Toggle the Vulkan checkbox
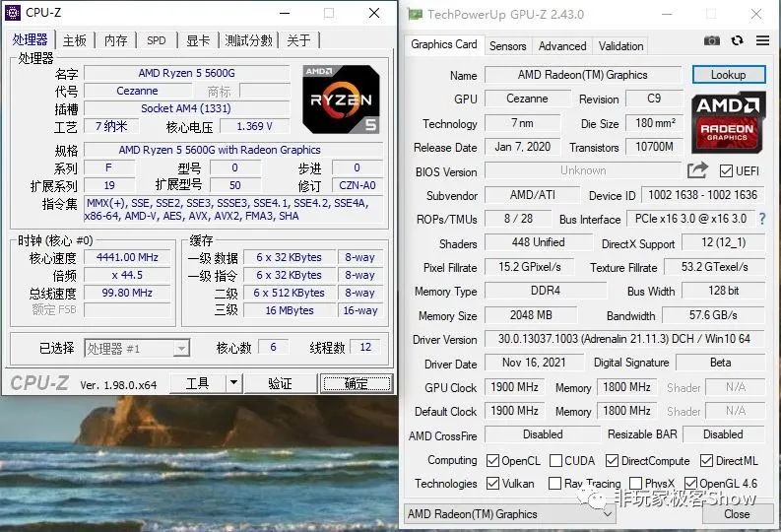This screenshot has height=532, width=781. [x=492, y=483]
